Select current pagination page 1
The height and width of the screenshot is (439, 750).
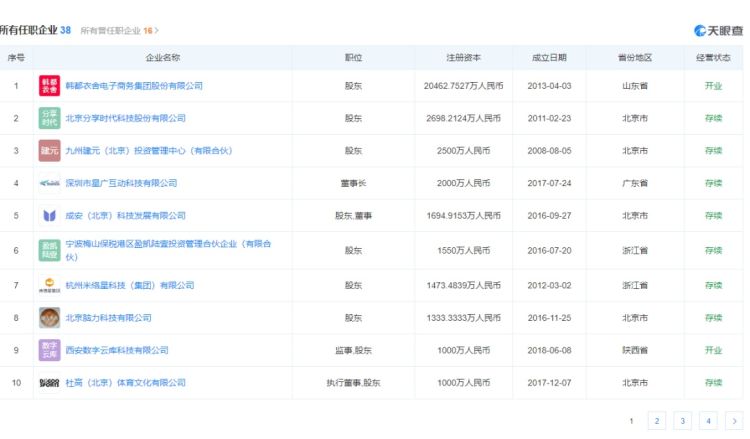click(x=631, y=421)
